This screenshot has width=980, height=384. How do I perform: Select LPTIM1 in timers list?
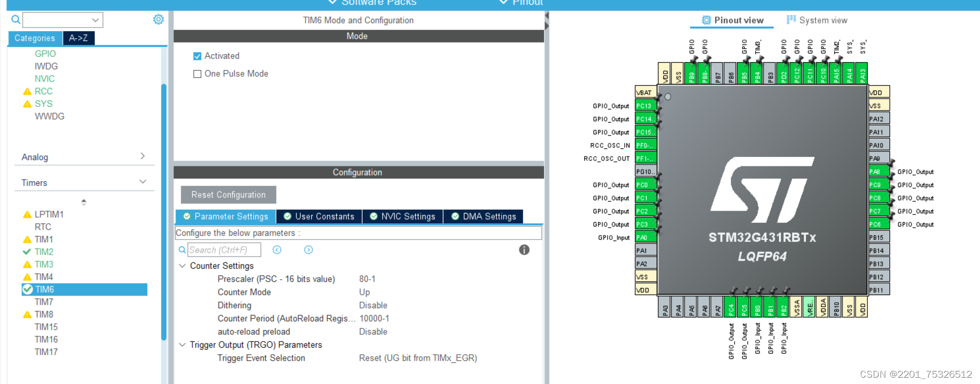click(x=49, y=214)
